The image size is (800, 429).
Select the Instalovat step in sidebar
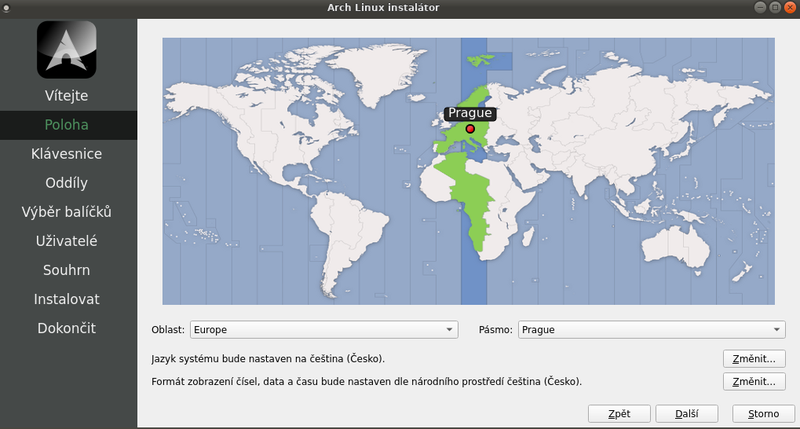pos(67,299)
